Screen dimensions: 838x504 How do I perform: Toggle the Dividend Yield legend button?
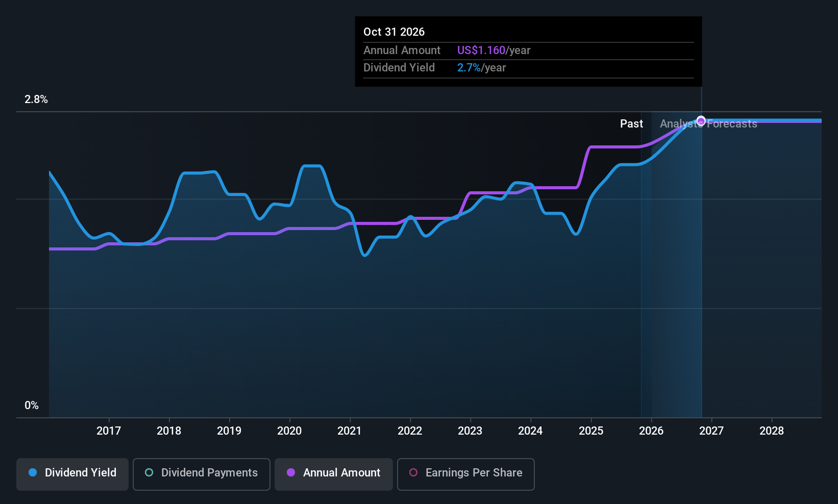(x=72, y=474)
